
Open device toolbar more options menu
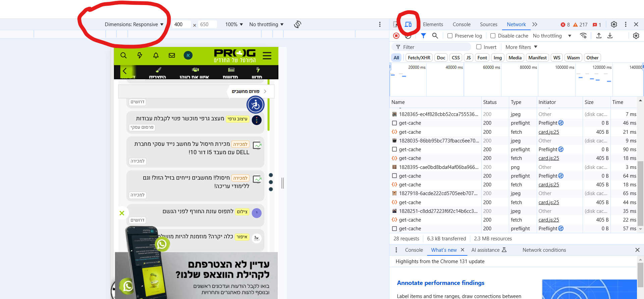pos(380,24)
